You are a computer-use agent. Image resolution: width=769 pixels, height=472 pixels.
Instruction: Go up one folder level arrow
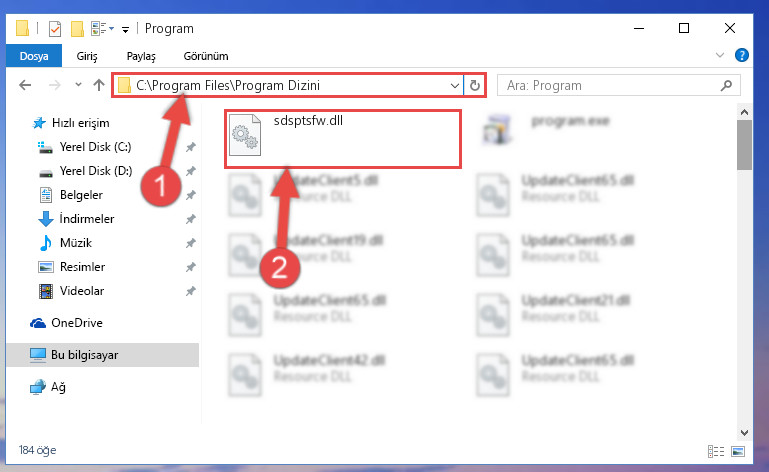pyautogui.click(x=99, y=85)
